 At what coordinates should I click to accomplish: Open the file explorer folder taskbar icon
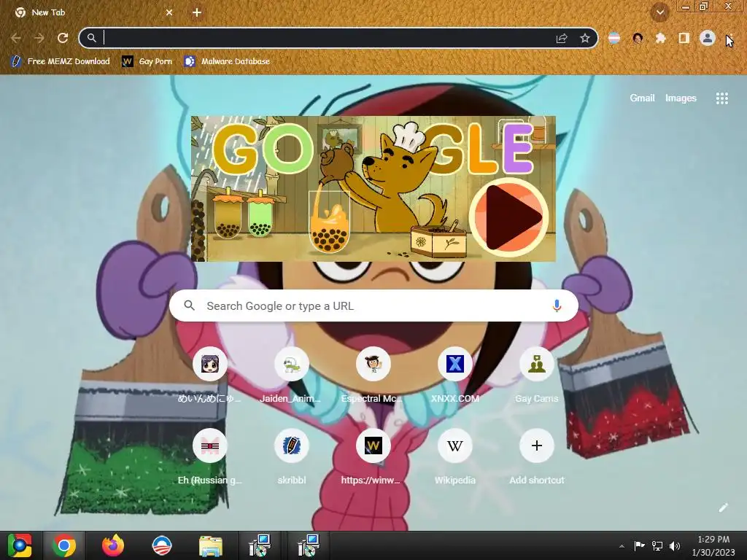pos(211,545)
